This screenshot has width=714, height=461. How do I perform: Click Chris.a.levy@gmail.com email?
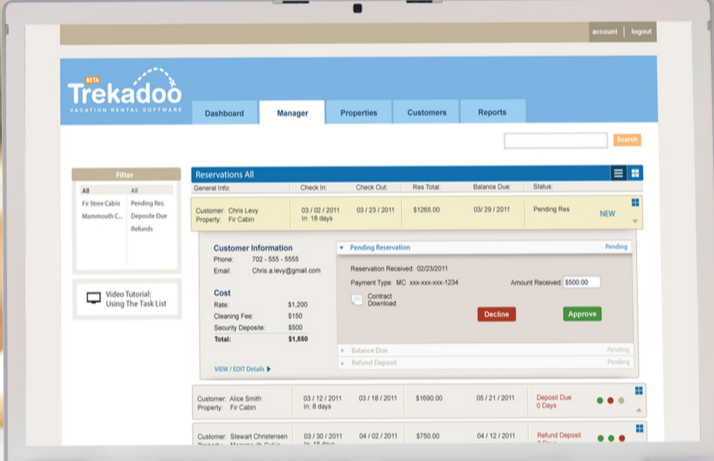[286, 271]
